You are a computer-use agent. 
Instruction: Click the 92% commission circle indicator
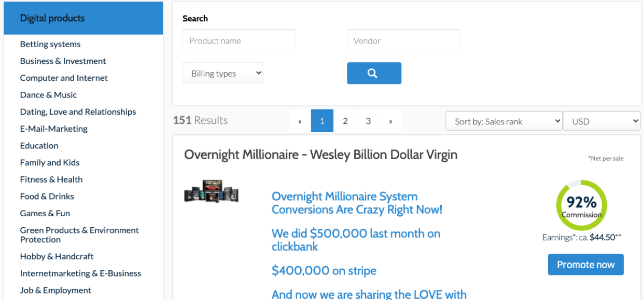(581, 205)
